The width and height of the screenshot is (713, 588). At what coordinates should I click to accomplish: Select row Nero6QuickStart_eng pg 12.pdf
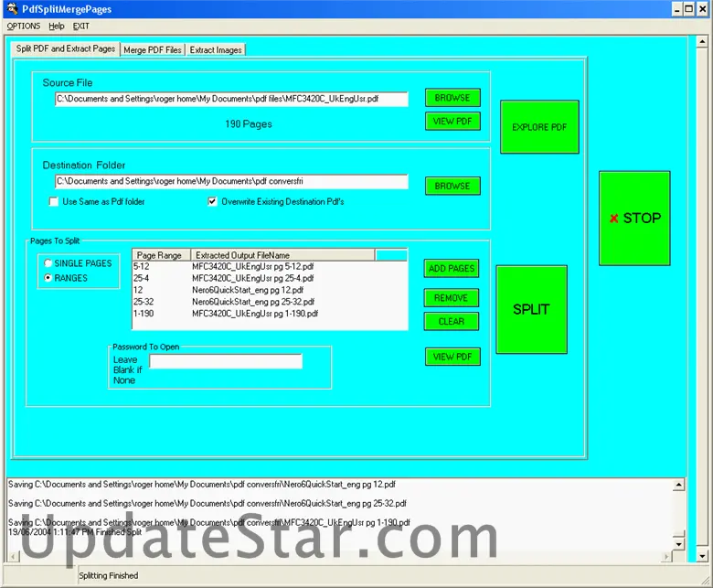[x=270, y=290]
